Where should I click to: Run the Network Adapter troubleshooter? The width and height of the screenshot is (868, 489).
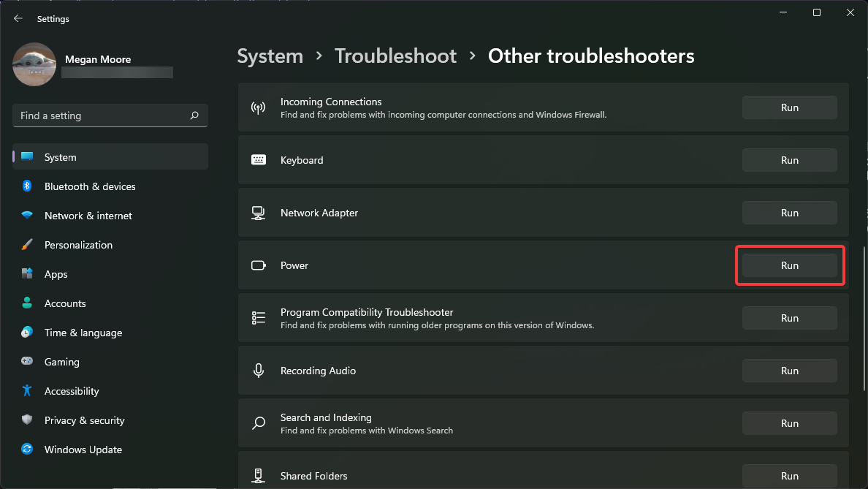coord(789,213)
